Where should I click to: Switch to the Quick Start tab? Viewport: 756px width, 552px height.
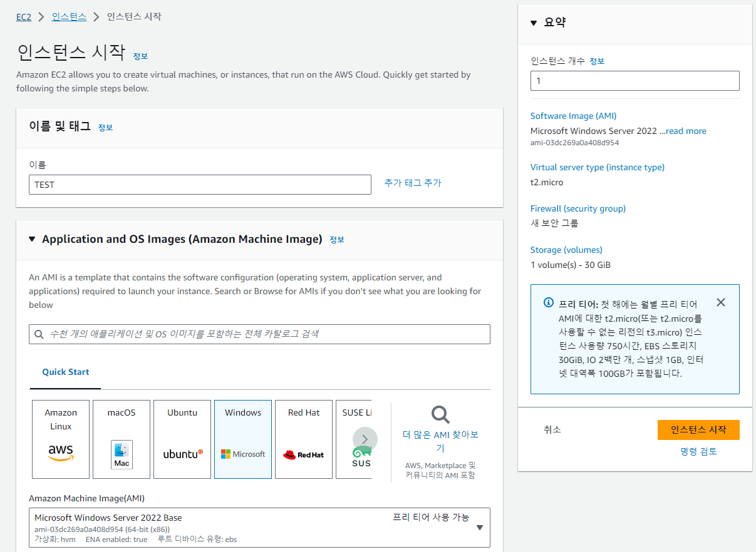click(x=66, y=372)
